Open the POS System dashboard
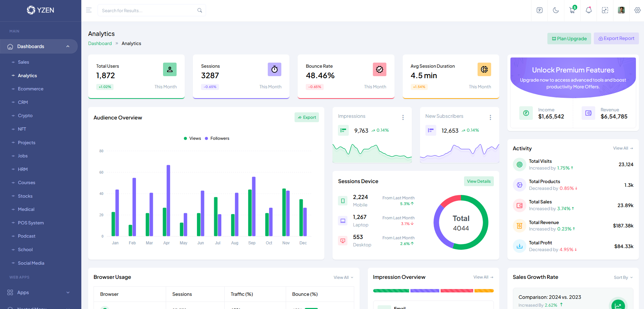644x309 pixels. point(31,223)
